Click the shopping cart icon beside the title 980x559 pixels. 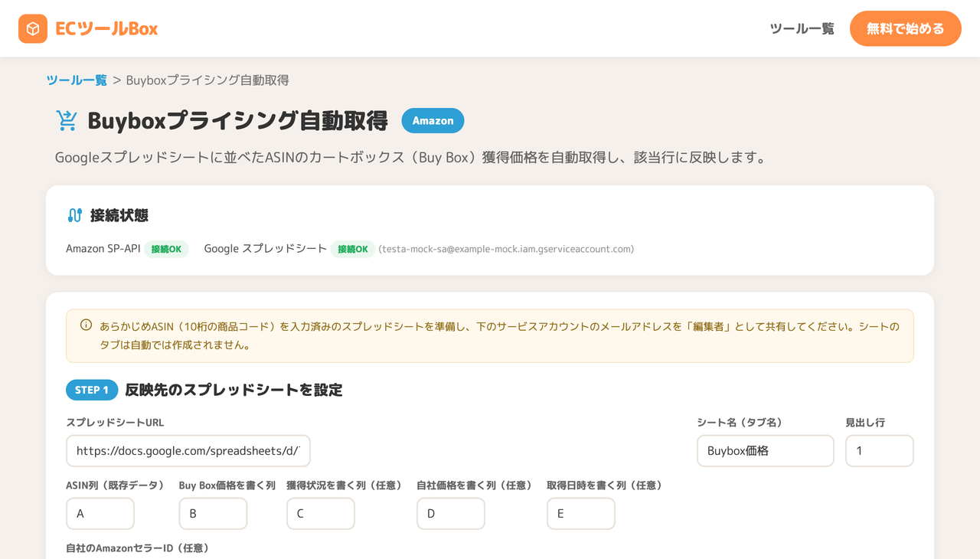(x=67, y=120)
